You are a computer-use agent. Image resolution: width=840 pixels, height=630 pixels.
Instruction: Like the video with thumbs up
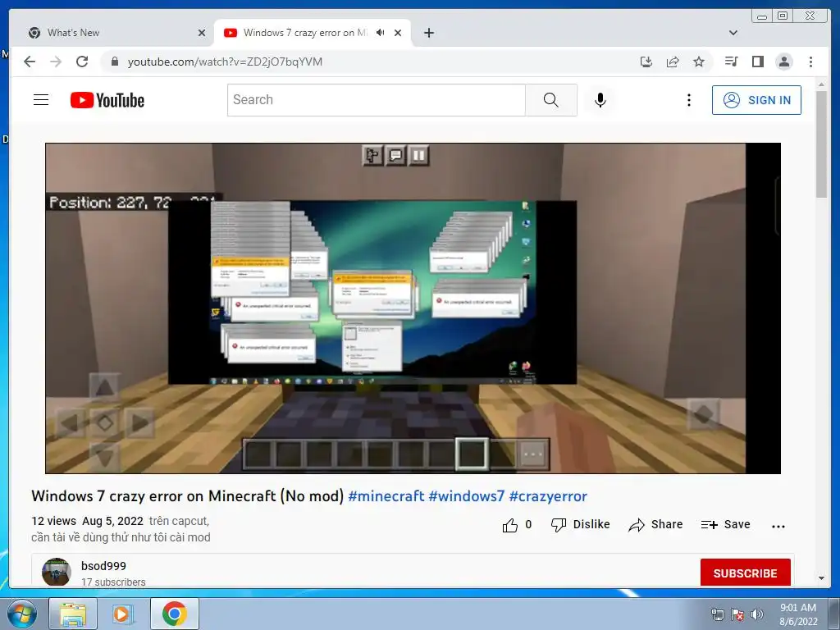tap(517, 525)
